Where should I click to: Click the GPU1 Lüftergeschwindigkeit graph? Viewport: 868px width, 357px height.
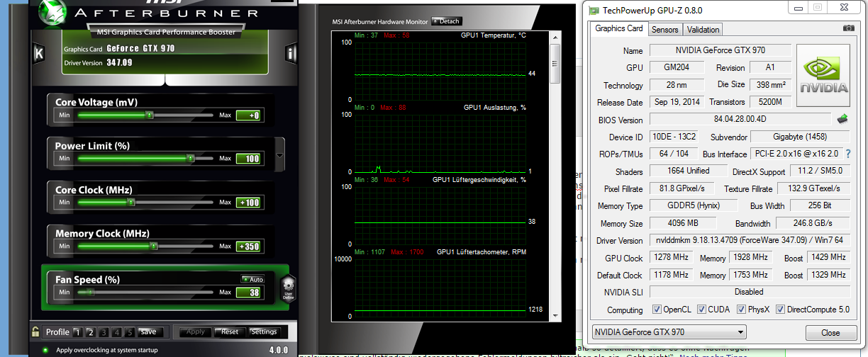440,215
